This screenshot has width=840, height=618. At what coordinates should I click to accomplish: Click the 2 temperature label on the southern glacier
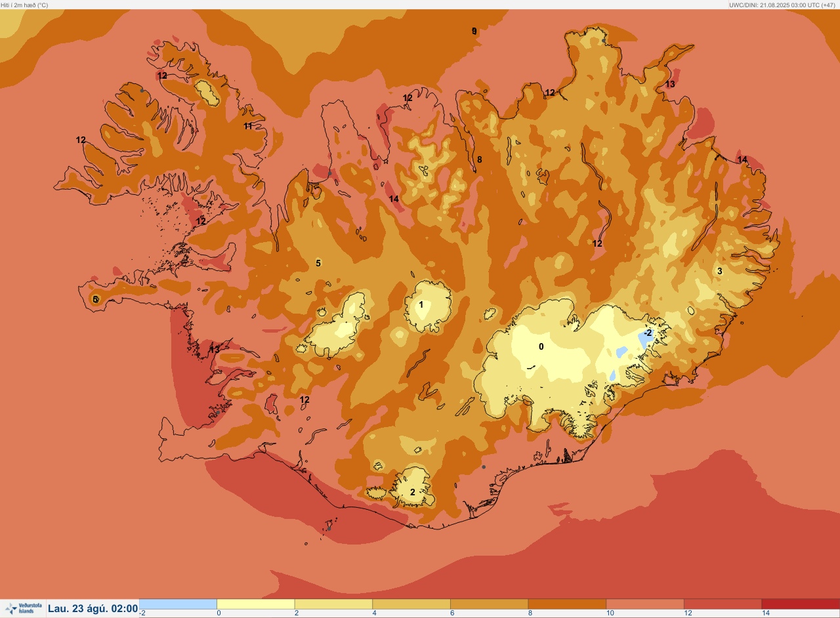click(x=413, y=492)
